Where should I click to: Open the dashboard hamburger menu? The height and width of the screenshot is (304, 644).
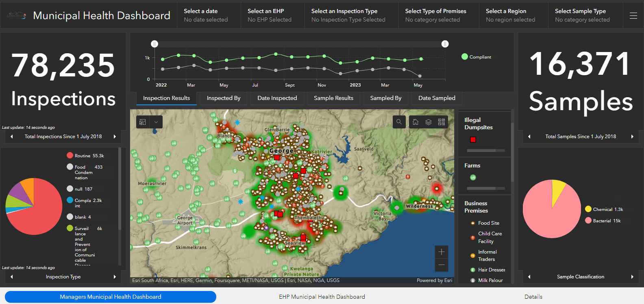point(633,15)
